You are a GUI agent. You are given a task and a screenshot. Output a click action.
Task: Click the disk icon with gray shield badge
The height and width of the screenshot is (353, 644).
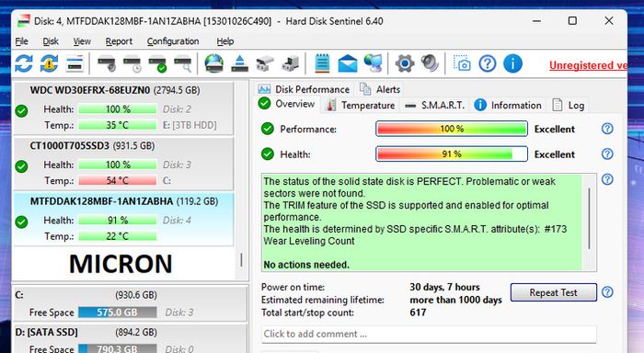point(107,64)
